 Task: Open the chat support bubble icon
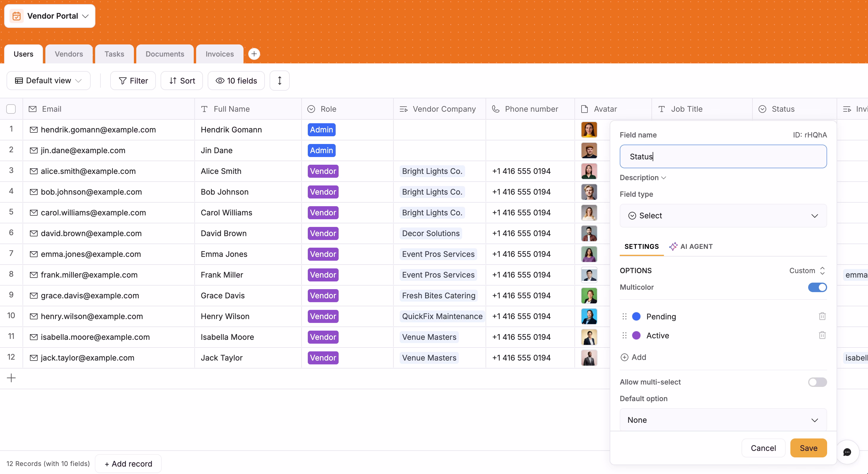pyautogui.click(x=847, y=452)
